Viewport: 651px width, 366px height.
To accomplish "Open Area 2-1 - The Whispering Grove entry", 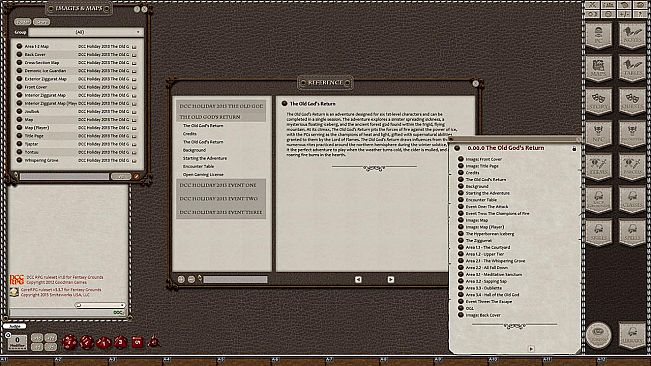I will (495, 261).
